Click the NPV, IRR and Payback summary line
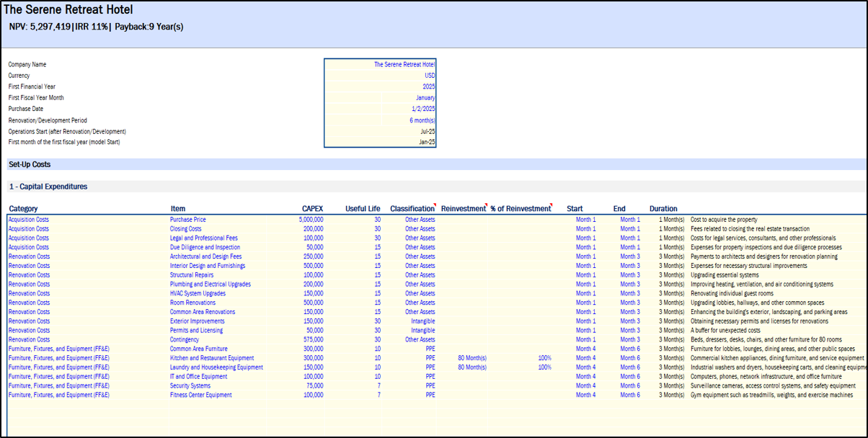868x438 pixels. point(97,27)
